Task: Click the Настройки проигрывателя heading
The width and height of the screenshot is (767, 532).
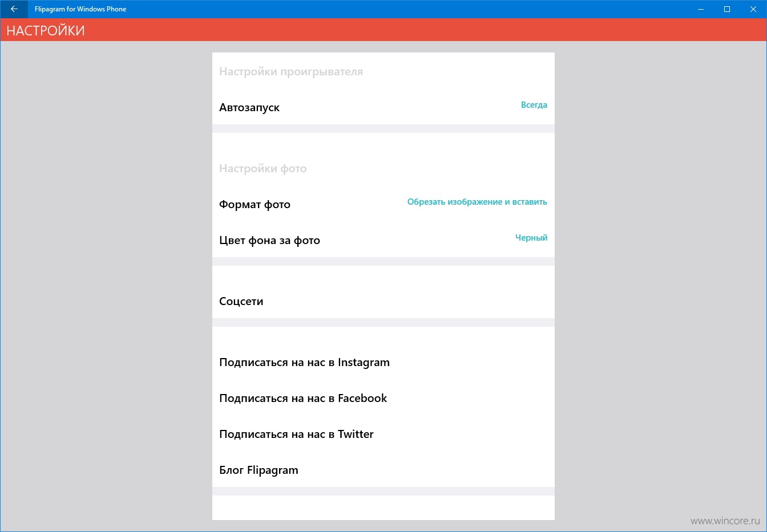Action: tap(291, 72)
